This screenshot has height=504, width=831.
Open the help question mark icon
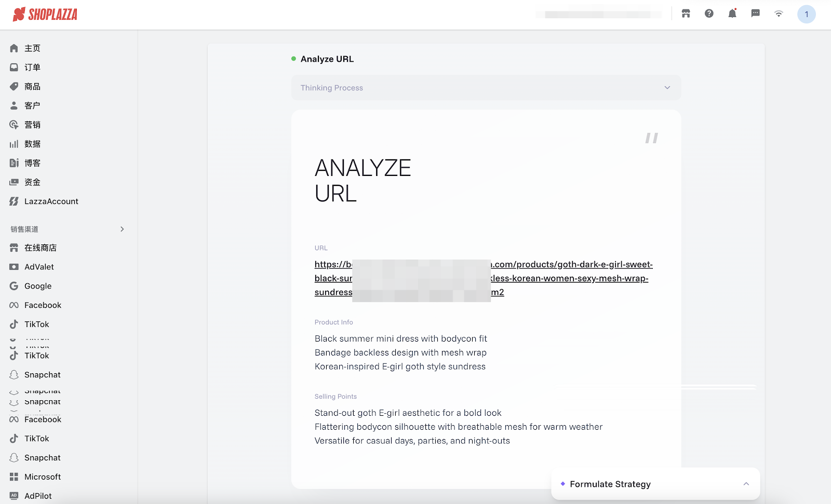[709, 13]
